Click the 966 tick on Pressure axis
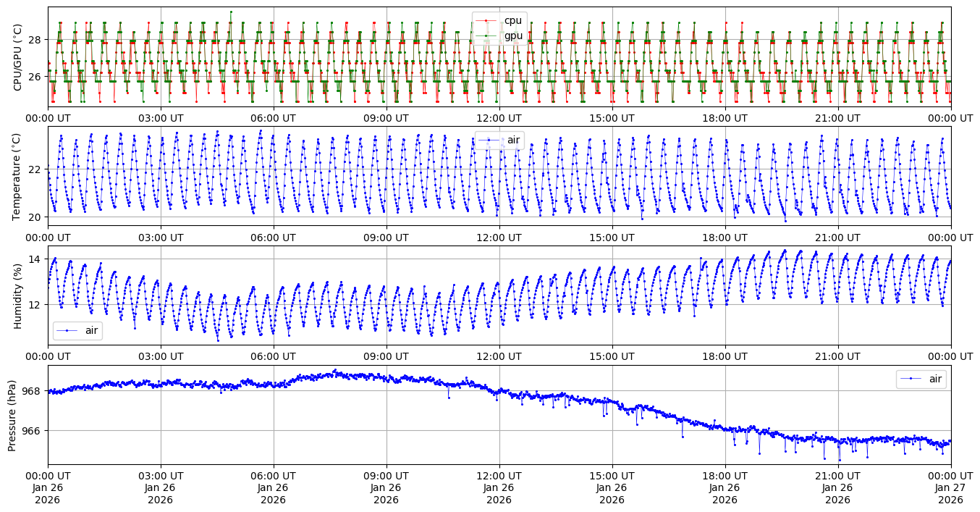This screenshot has height=512, width=980. coord(33,430)
